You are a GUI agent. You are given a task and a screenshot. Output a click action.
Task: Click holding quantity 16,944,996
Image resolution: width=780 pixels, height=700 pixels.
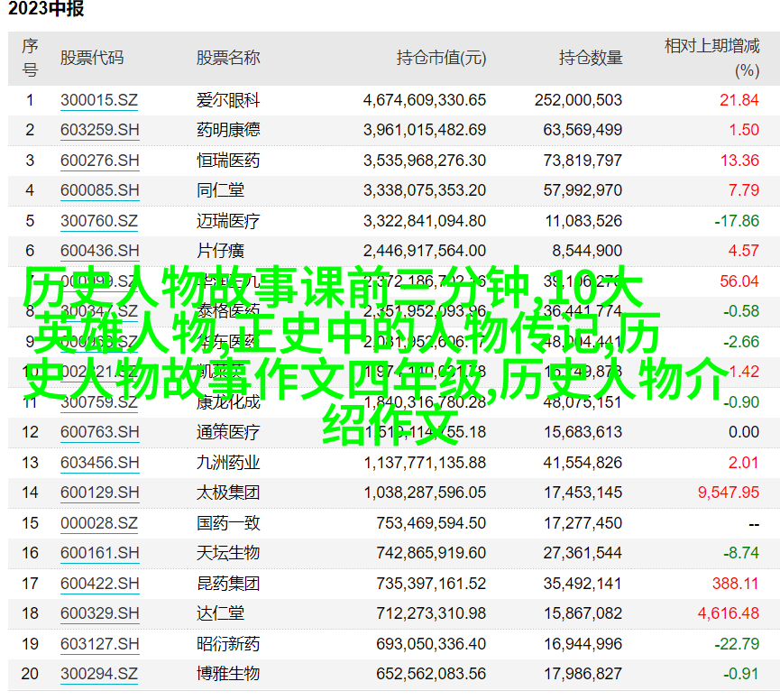click(583, 645)
